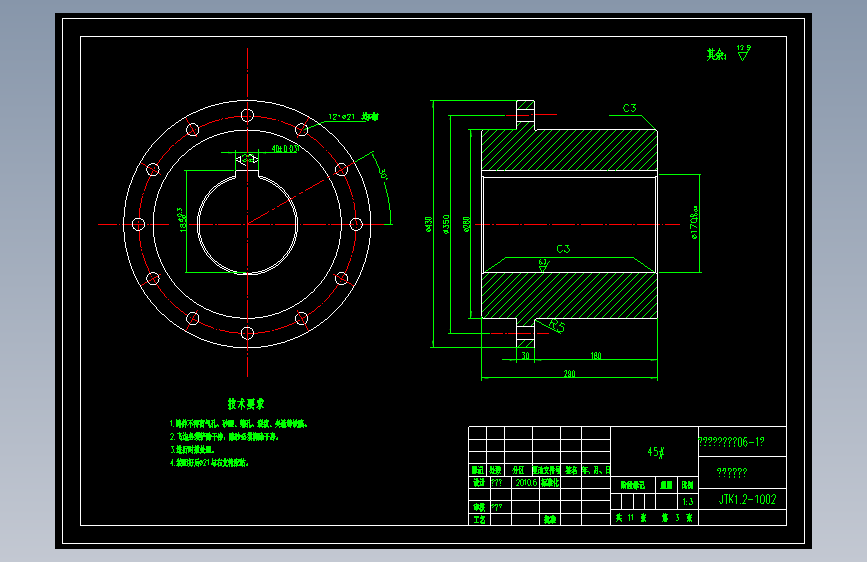Click the 12-ø21 hole callout

tap(353, 117)
